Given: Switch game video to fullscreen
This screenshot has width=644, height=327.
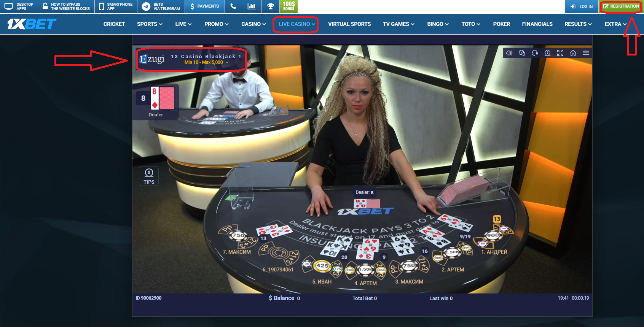Looking at the screenshot, I should [x=560, y=53].
